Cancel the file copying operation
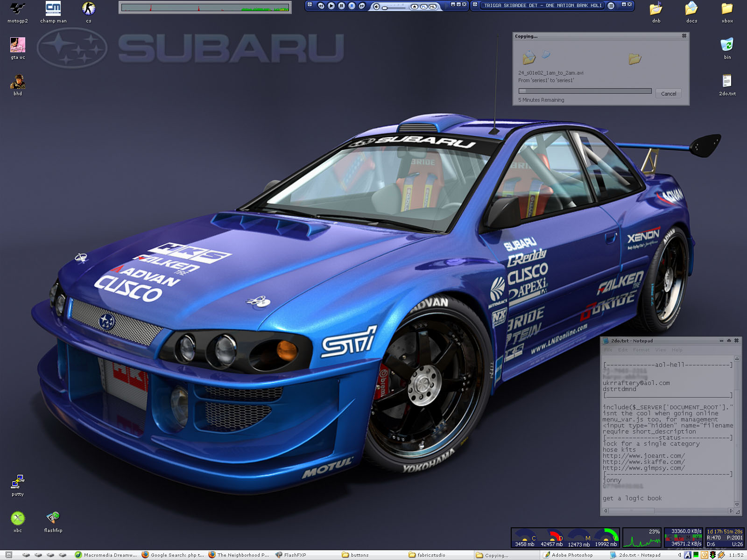This screenshot has height=560, width=747. pyautogui.click(x=668, y=94)
